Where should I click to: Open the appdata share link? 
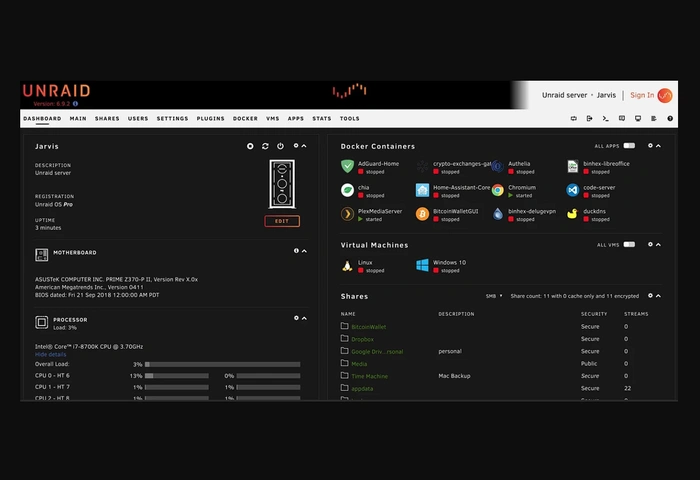(362, 389)
